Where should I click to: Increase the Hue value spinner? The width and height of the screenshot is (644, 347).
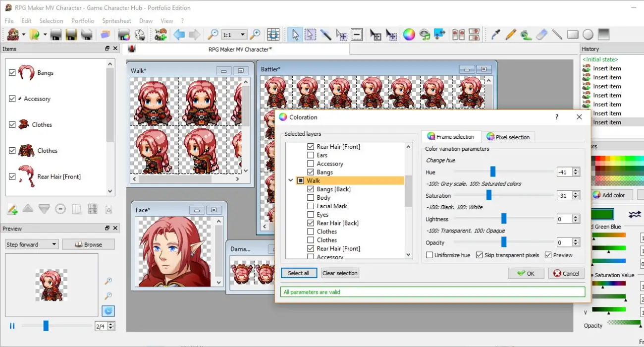click(576, 170)
